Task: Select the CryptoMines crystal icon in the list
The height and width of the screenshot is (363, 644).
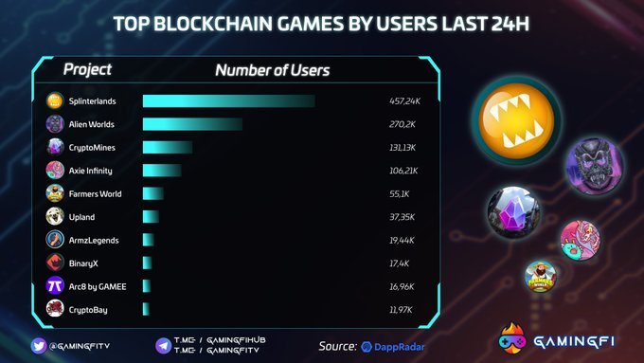Action: pos(55,147)
